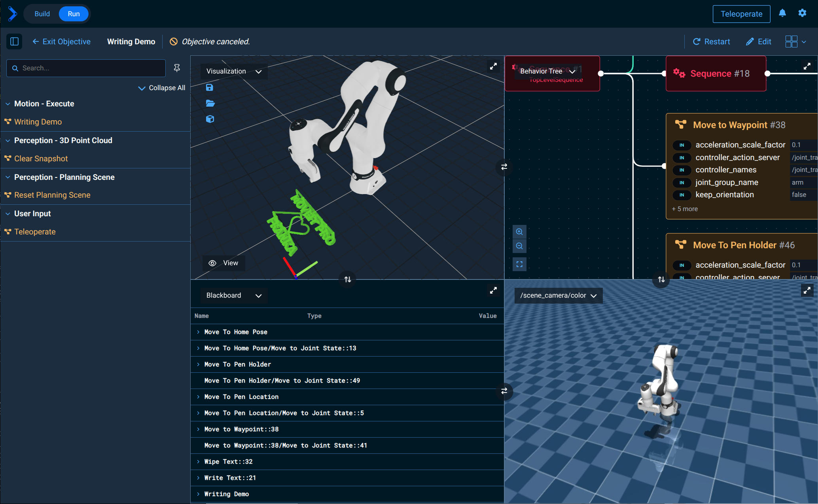Swap Behavior Tree and camera panes vertically
Screen dimensions: 818x504
[661, 279]
